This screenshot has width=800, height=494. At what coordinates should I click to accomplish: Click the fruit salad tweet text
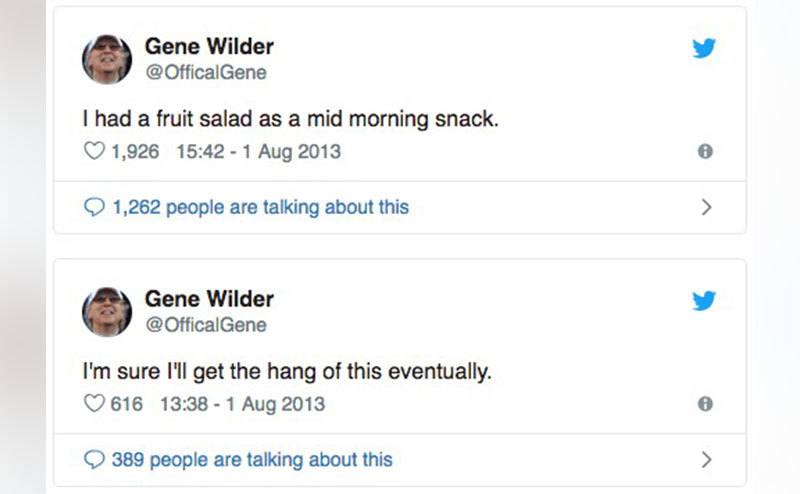coord(290,120)
